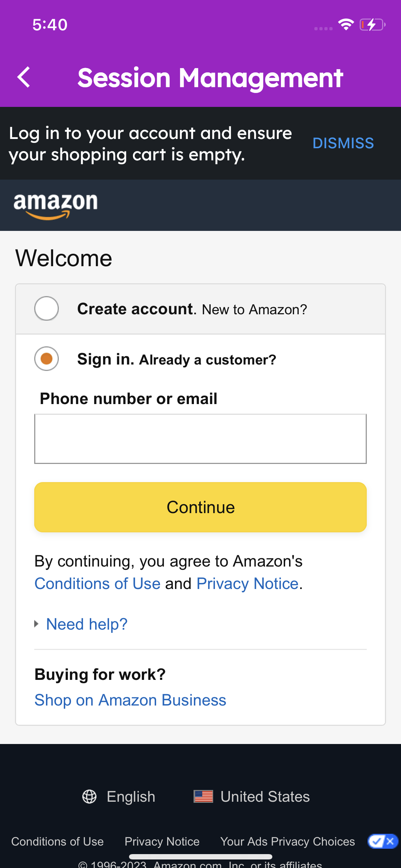Screen dimensions: 401x868
Task: Open the United States country selector
Action: (265, 796)
